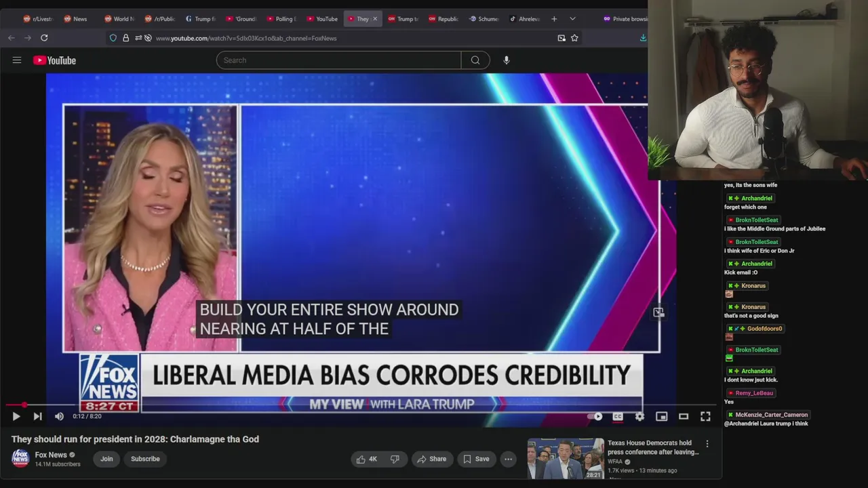Switch to miniplayer mode
Viewport: 868px width, 488px height.
point(662,416)
